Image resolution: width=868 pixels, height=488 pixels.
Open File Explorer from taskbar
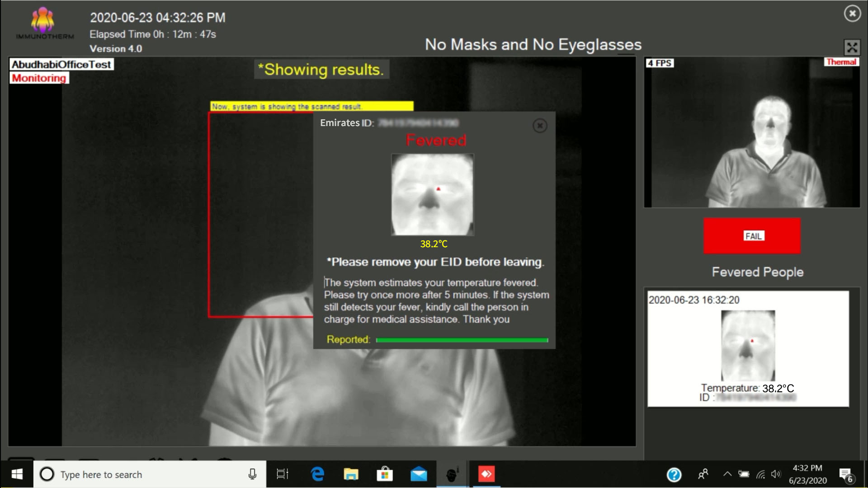tap(351, 474)
